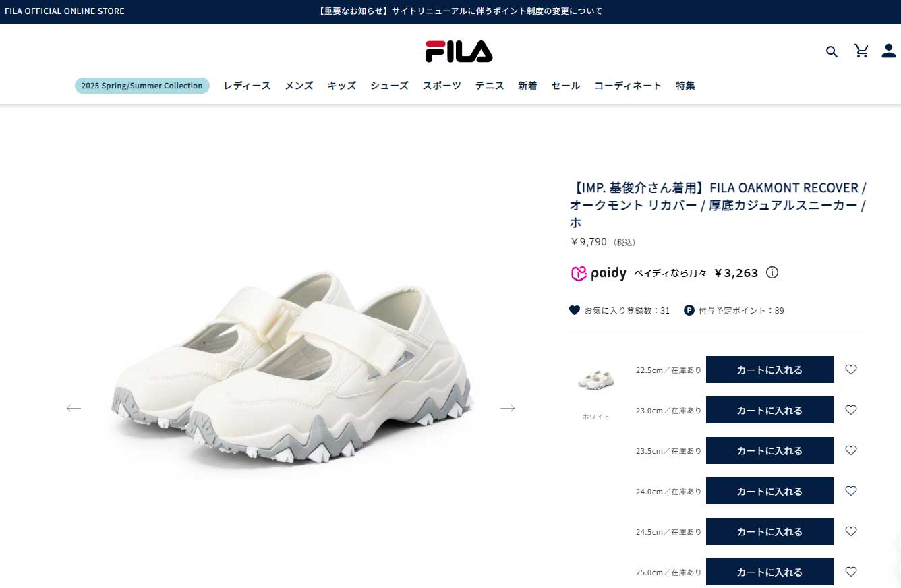Screen dimensions: 901x588
Task: Open the レディース menu
Action: 247,86
